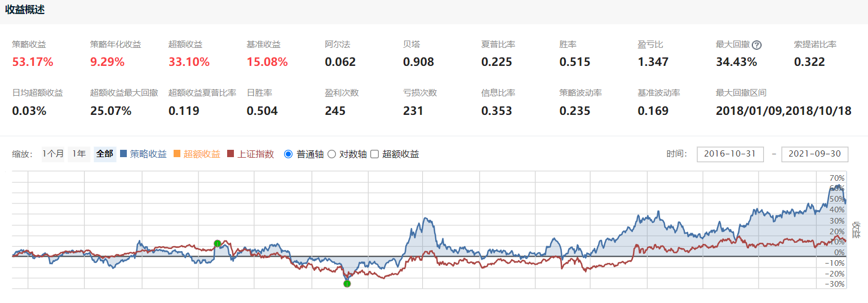Screen dimensions: 868x303
Task: Click the green drawdown start marker
Action: [218, 243]
